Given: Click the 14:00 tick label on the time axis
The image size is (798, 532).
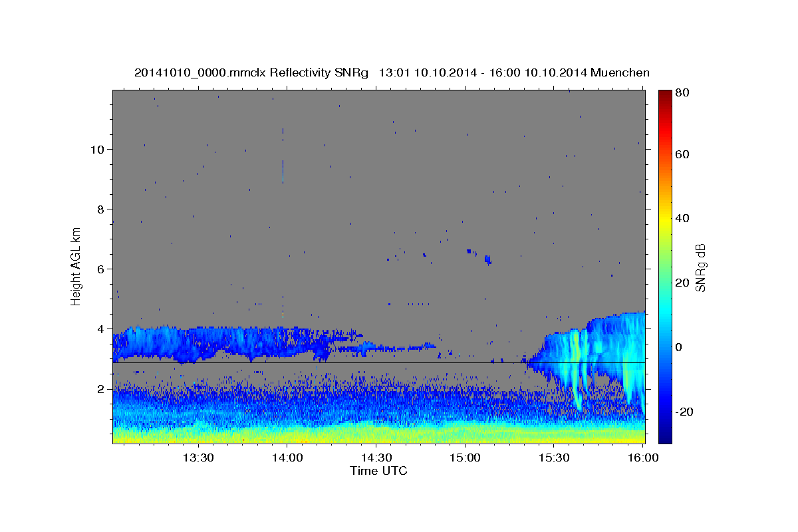Looking at the screenshot, I should [x=287, y=458].
